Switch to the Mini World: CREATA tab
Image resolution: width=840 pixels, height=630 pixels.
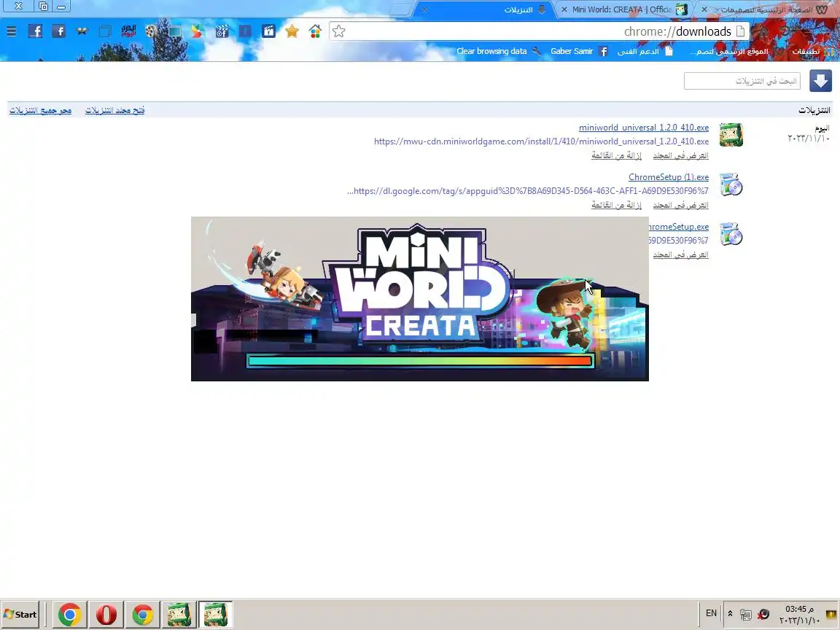(624, 9)
